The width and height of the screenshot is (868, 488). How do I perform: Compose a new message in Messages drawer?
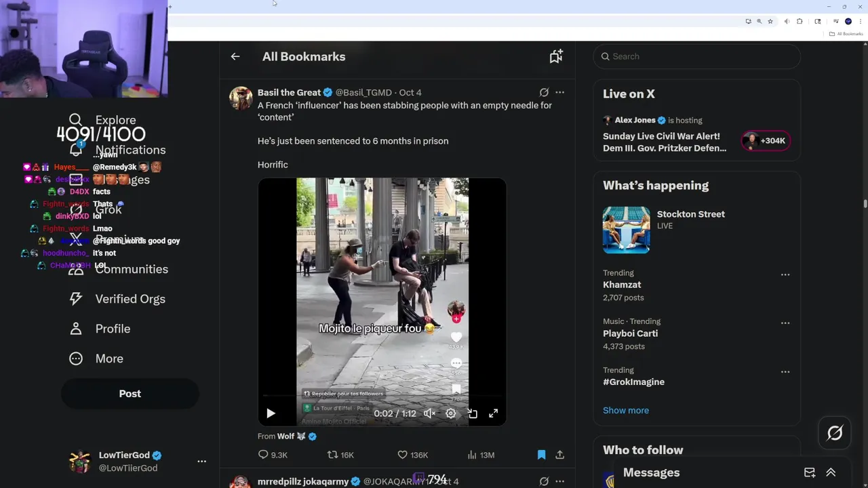click(x=810, y=473)
